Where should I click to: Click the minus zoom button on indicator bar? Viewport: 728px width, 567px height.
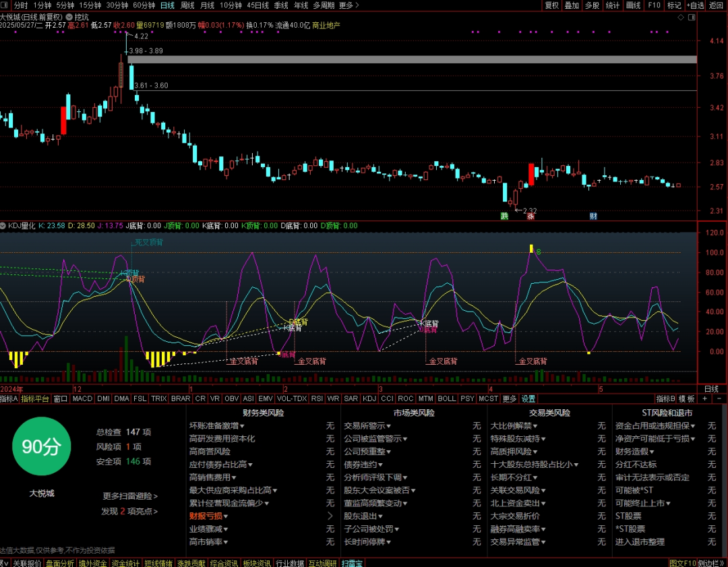[x=720, y=398]
